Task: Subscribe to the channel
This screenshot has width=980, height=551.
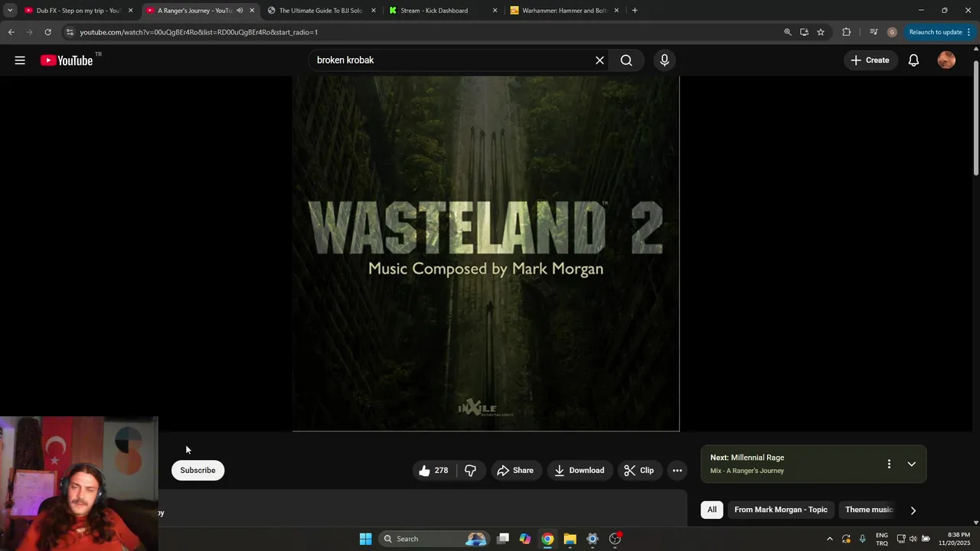Action: coord(198,471)
